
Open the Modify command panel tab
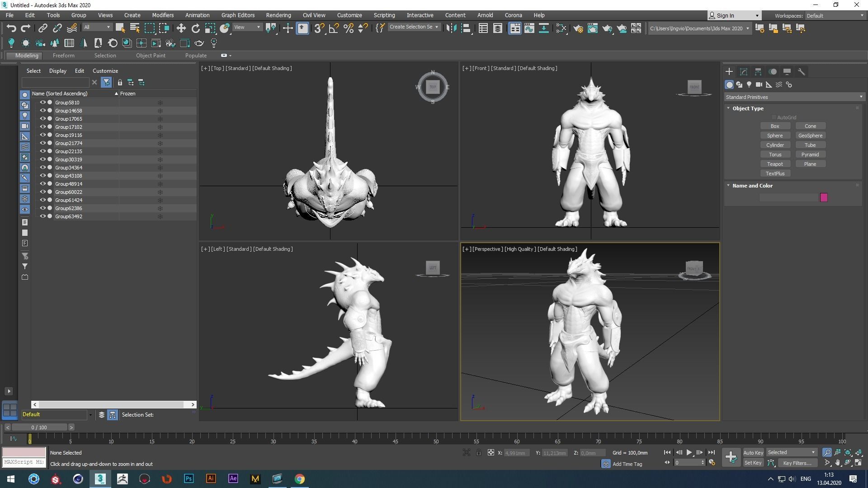pyautogui.click(x=743, y=72)
